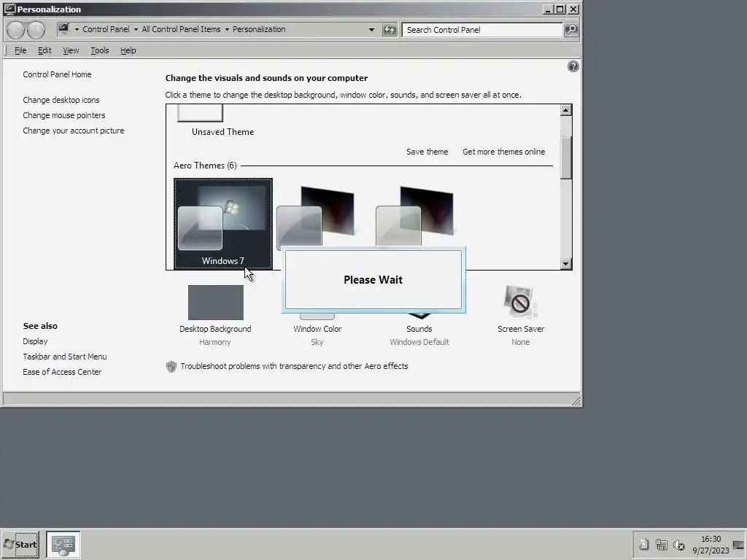
Task: Open the Edit menu
Action: pos(44,50)
